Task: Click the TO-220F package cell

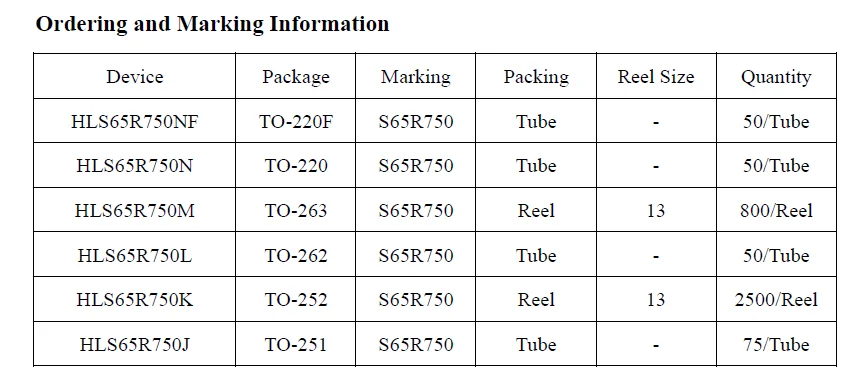Action: pyautogui.click(x=296, y=121)
